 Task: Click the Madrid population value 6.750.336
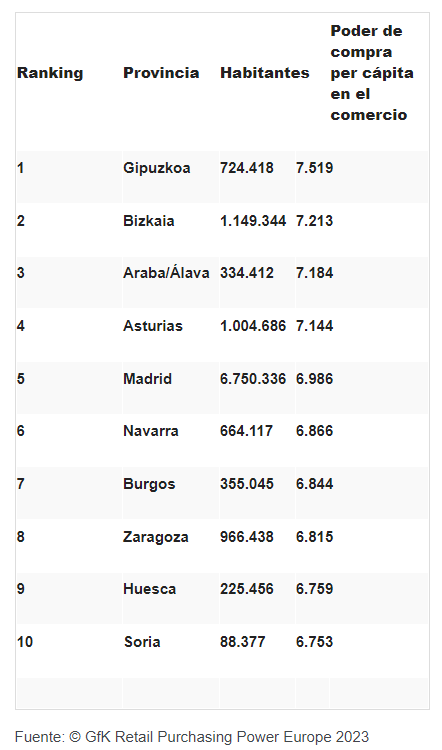(253, 379)
